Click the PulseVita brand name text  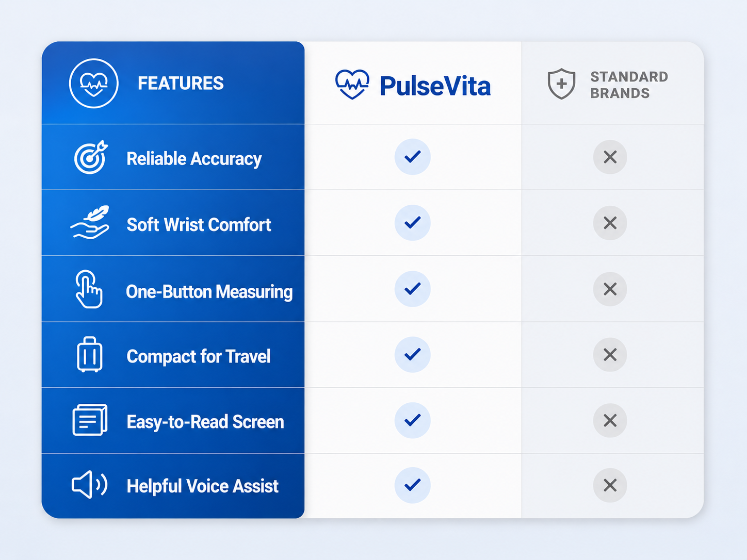[x=435, y=86]
